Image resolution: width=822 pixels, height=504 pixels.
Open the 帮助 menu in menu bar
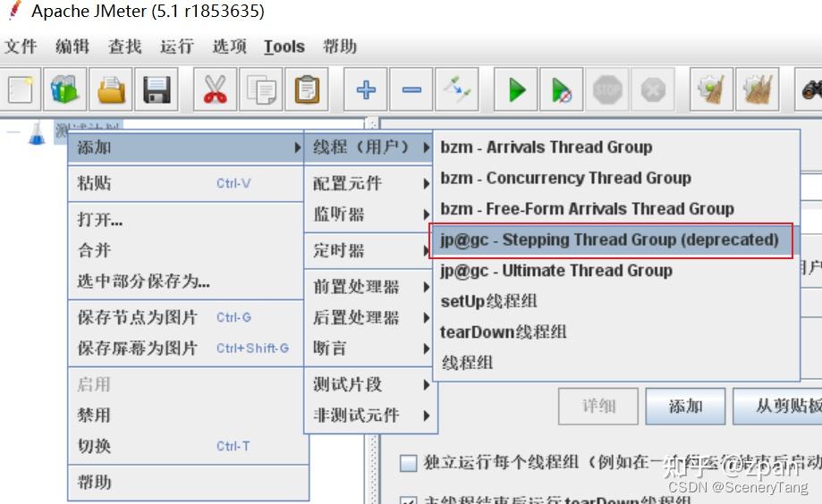coord(340,46)
